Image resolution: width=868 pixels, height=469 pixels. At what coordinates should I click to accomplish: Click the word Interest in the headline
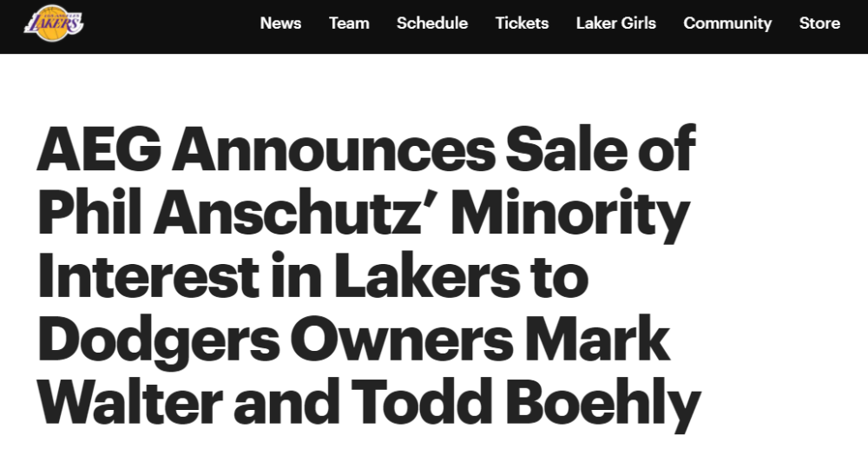click(x=148, y=275)
